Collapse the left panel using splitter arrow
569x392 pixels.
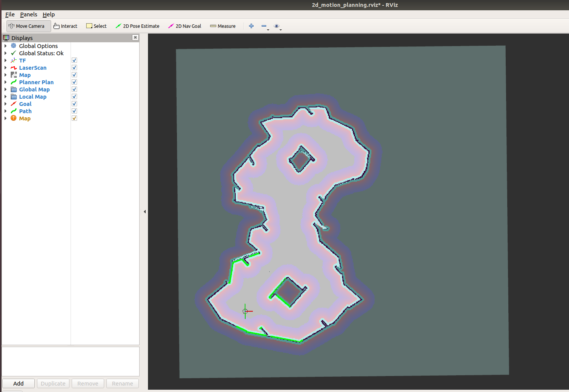(145, 211)
